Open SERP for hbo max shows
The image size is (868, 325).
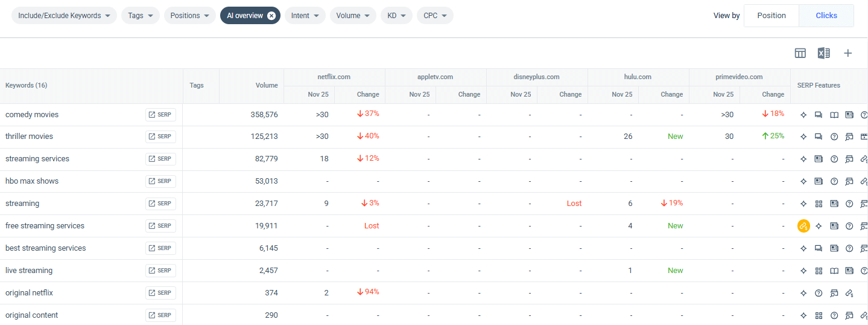click(x=160, y=181)
